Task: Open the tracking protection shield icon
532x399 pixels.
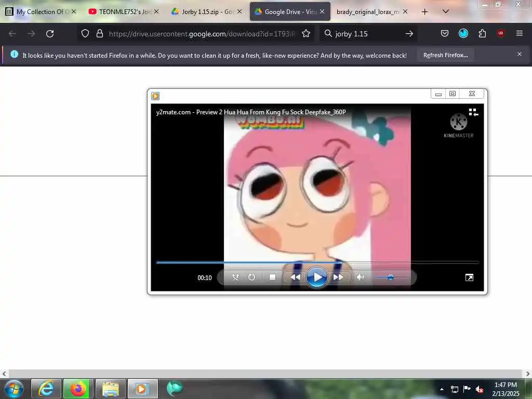Action: pos(85,33)
